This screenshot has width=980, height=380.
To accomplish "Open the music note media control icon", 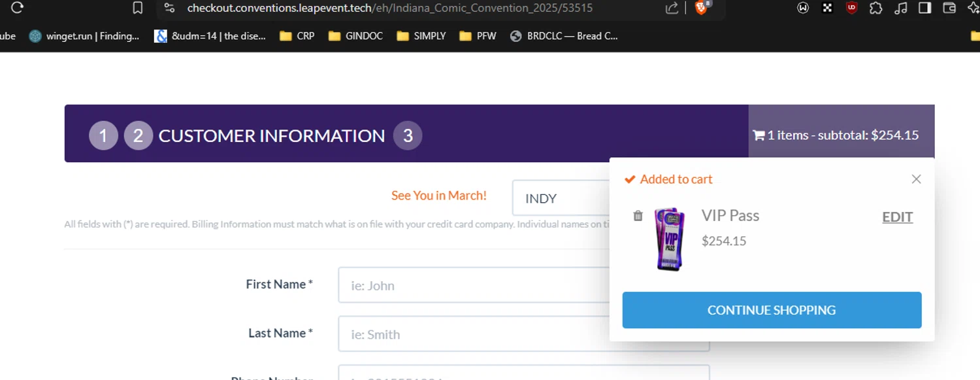I will point(900,8).
